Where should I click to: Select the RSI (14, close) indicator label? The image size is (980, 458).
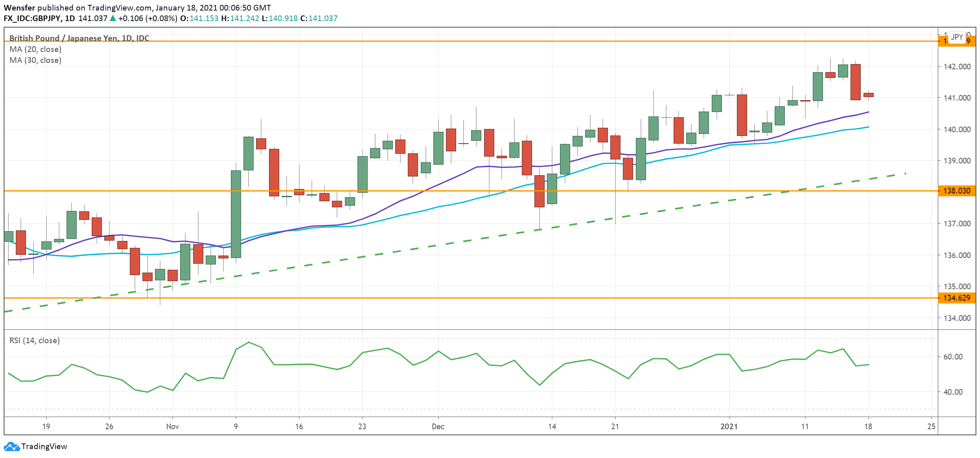34,340
